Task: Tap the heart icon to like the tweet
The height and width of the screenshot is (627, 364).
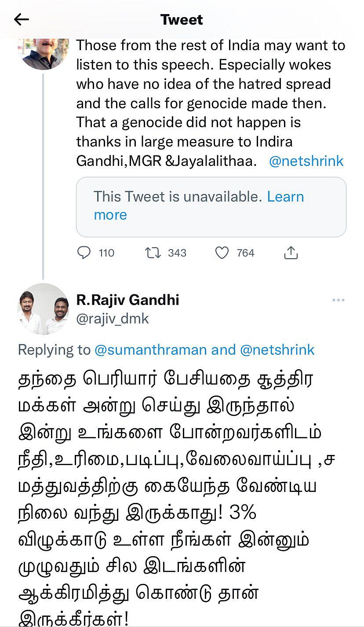Action: click(x=222, y=253)
